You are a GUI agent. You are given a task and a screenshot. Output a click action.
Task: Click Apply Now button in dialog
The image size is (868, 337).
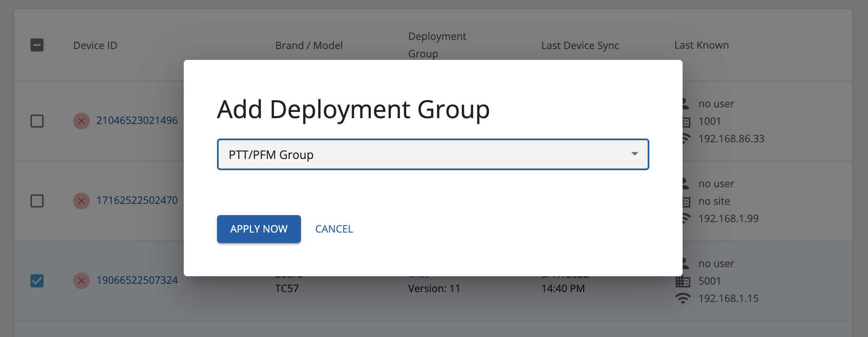(x=259, y=229)
